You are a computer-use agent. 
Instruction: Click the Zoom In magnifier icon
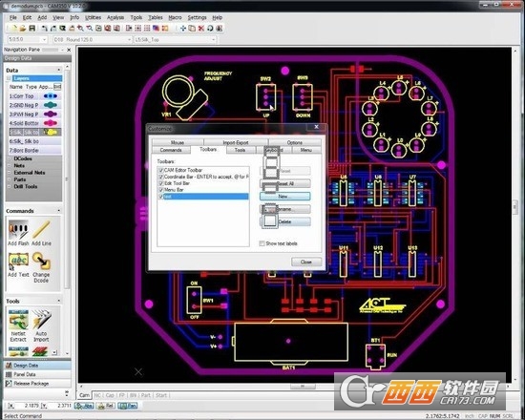coord(80,29)
